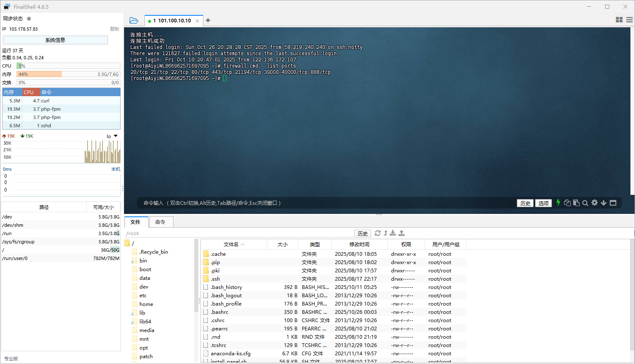Refresh the /root file listing

point(378,233)
